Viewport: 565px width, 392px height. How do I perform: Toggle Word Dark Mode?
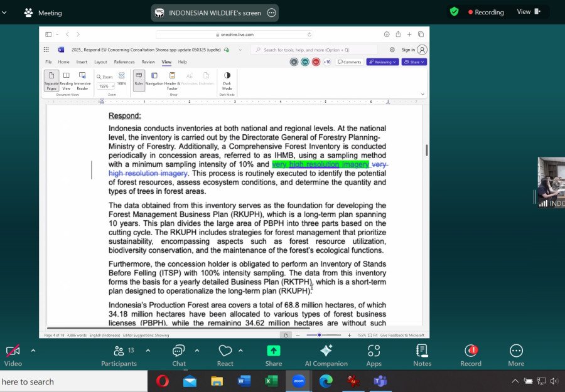tap(227, 78)
